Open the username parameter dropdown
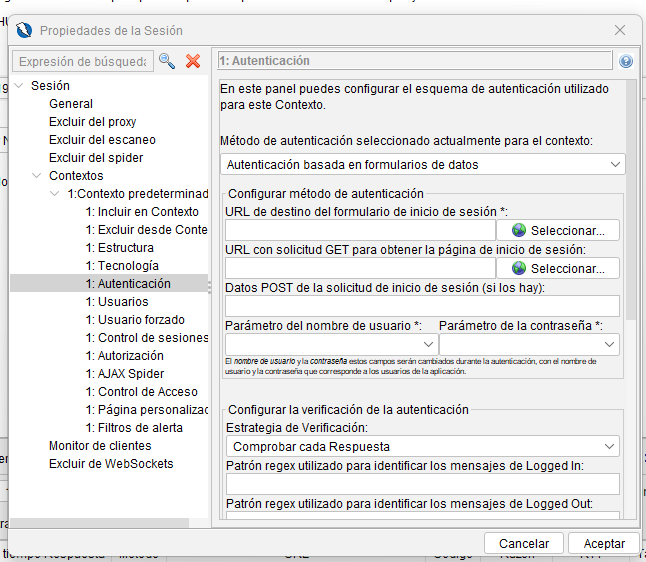The image size is (646, 562). tap(330, 344)
